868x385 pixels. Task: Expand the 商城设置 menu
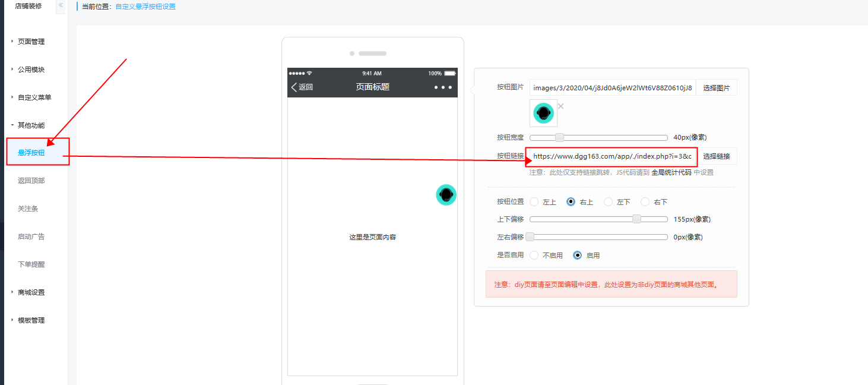tap(31, 292)
